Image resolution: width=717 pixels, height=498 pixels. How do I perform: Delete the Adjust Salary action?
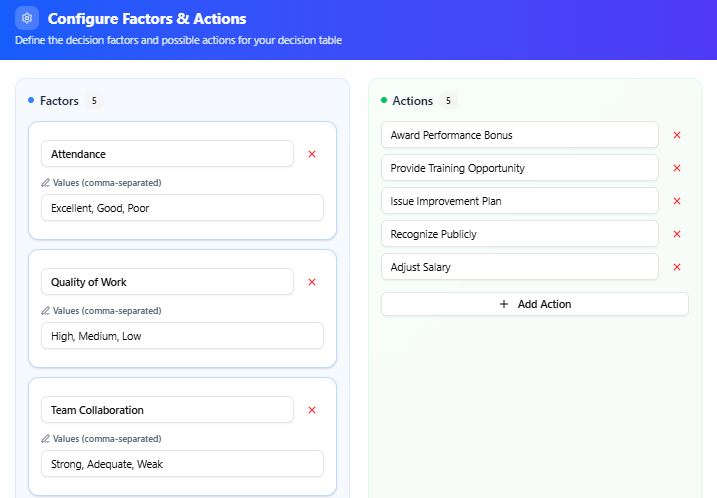[677, 267]
